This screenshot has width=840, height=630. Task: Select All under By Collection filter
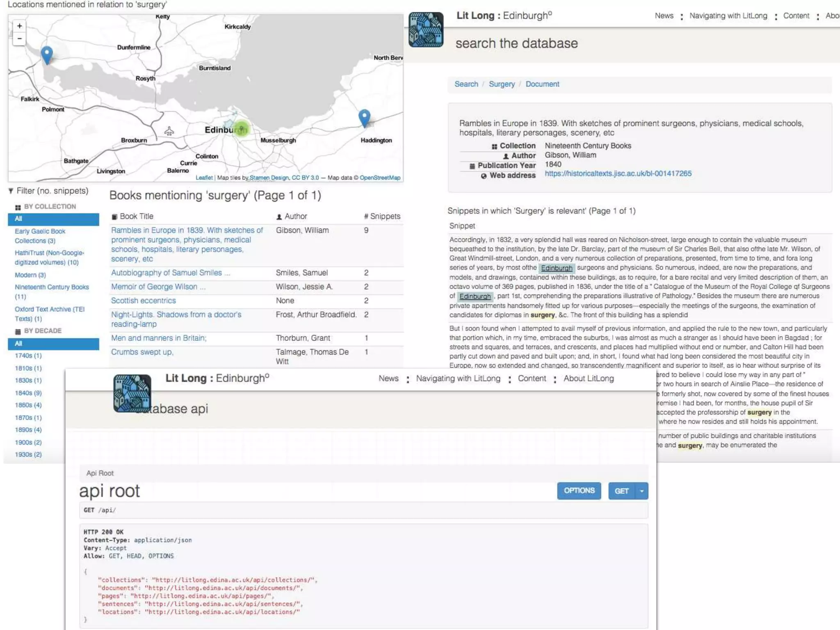53,219
